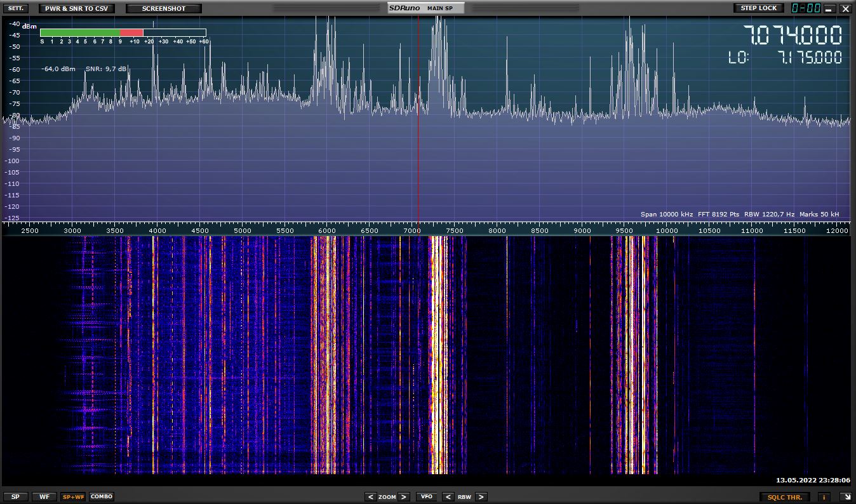Click the resize arrow icon at bottom right

(x=845, y=497)
